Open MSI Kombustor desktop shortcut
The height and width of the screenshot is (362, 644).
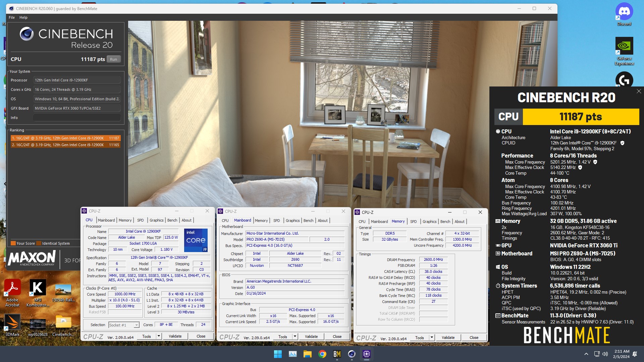click(38, 293)
